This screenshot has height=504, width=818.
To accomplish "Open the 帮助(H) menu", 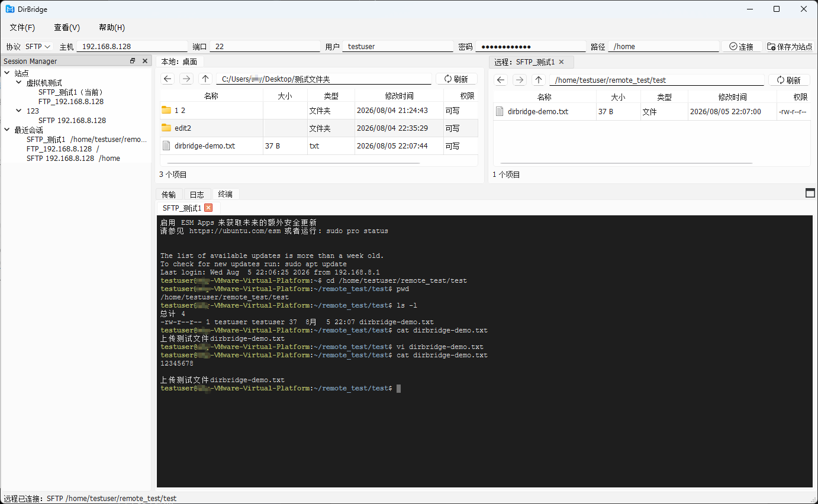I will (x=112, y=27).
